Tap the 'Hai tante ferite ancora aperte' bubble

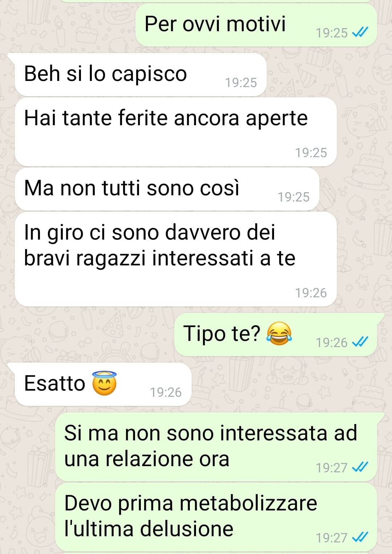(176, 132)
